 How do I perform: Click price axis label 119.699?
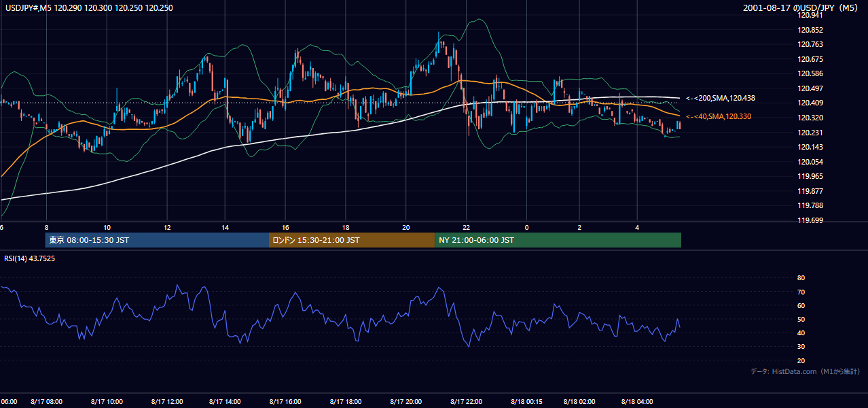point(812,220)
